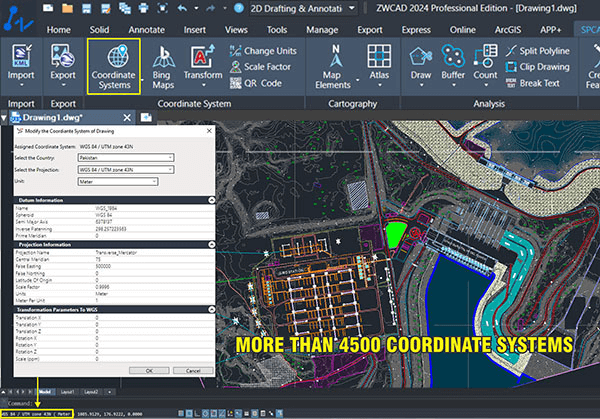Image resolution: width=600 pixels, height=419 pixels.
Task: Open the Select the Projection dropdown
Action: (x=126, y=170)
